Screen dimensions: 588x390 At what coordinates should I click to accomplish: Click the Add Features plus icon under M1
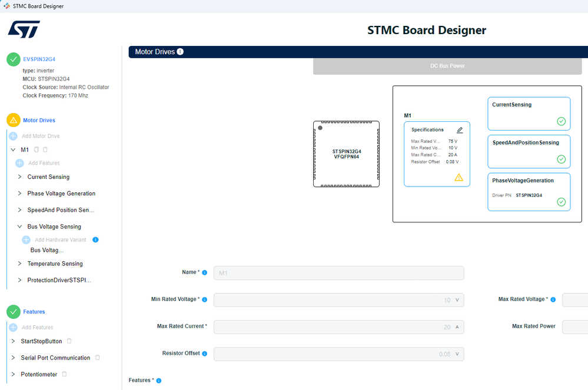tap(19, 163)
